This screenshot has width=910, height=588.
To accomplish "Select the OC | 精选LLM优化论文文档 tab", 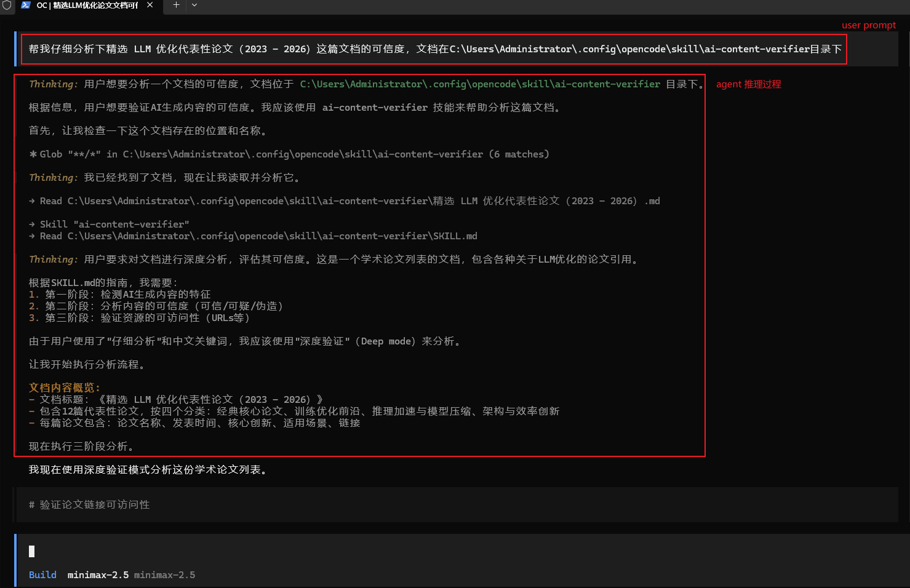I will tap(87, 6).
